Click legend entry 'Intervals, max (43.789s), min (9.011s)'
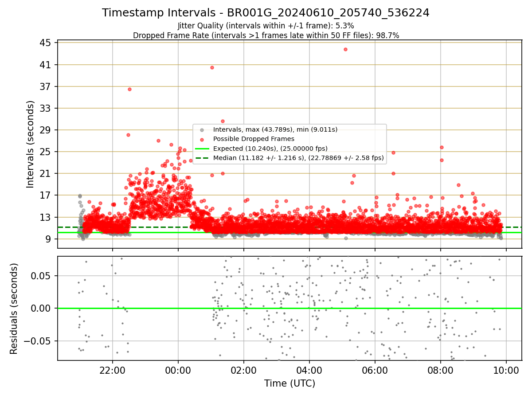Viewport: 532px width, 399px height. pos(275,129)
